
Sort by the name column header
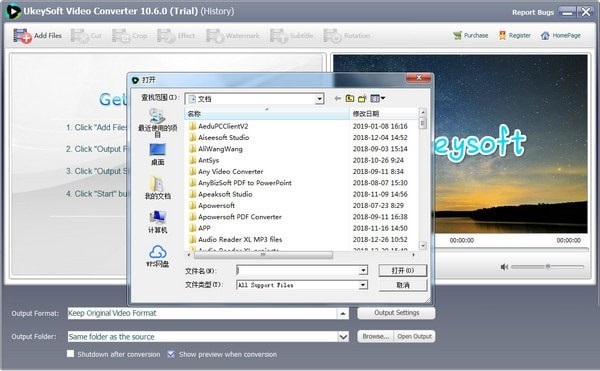pyautogui.click(x=267, y=114)
